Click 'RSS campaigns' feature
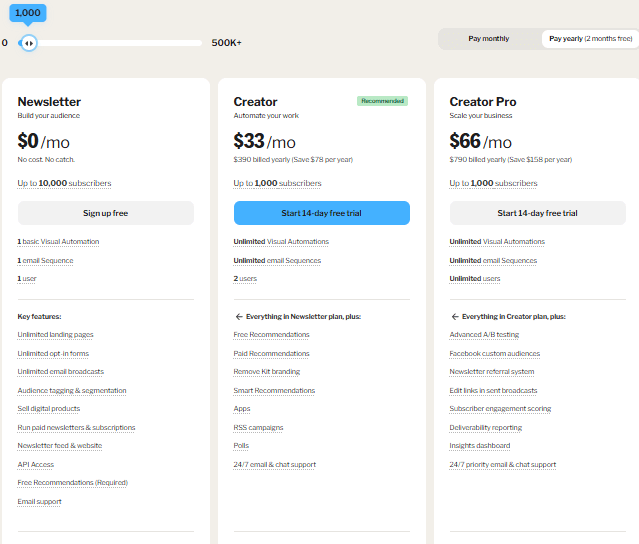 [x=258, y=427]
